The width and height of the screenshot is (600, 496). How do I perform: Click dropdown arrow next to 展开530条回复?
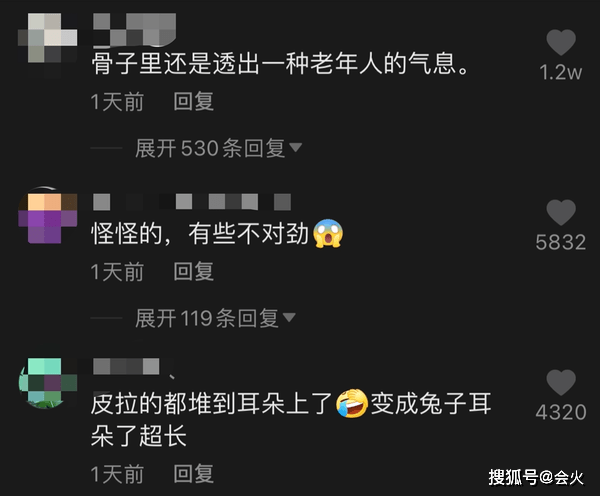(295, 147)
